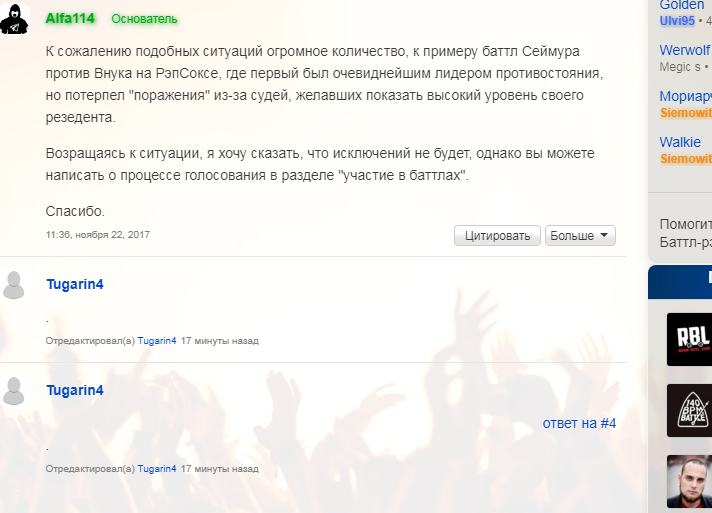This screenshot has width=712, height=513.
Task: Open Tugarin4 profile from second post
Action: pyautogui.click(x=75, y=390)
